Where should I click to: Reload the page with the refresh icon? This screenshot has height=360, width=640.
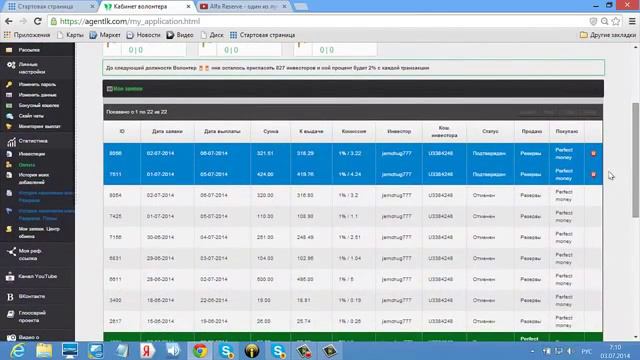click(38, 21)
